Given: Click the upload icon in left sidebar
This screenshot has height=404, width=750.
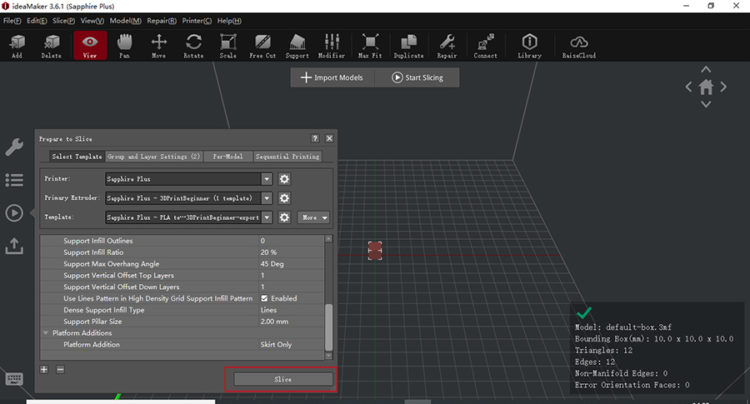Looking at the screenshot, I should tap(14, 246).
